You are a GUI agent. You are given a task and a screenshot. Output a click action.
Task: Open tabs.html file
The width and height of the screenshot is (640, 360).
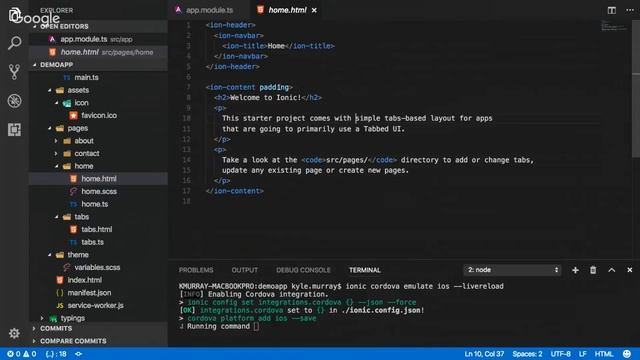[x=96, y=229]
